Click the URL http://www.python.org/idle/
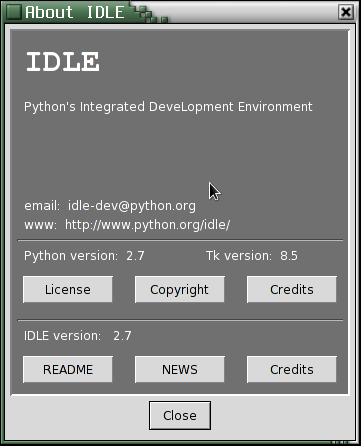 (x=147, y=225)
